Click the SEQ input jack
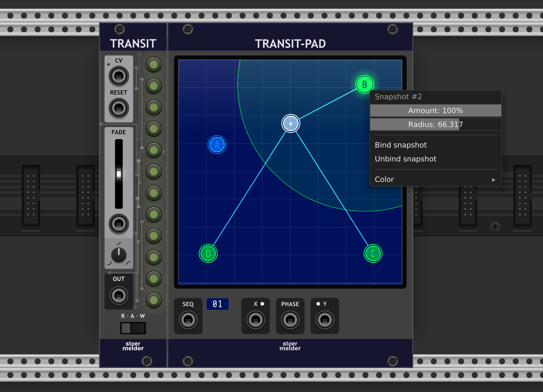543x392 pixels. point(188,320)
